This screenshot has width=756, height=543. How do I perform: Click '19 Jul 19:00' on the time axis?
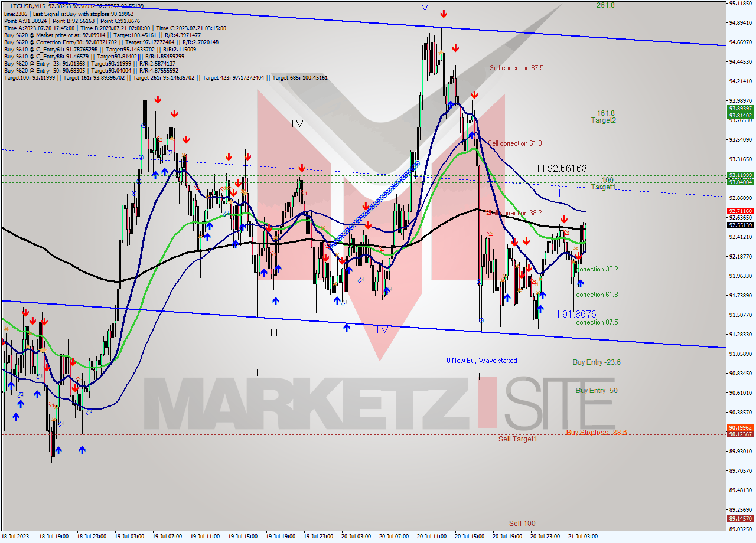[281, 537]
